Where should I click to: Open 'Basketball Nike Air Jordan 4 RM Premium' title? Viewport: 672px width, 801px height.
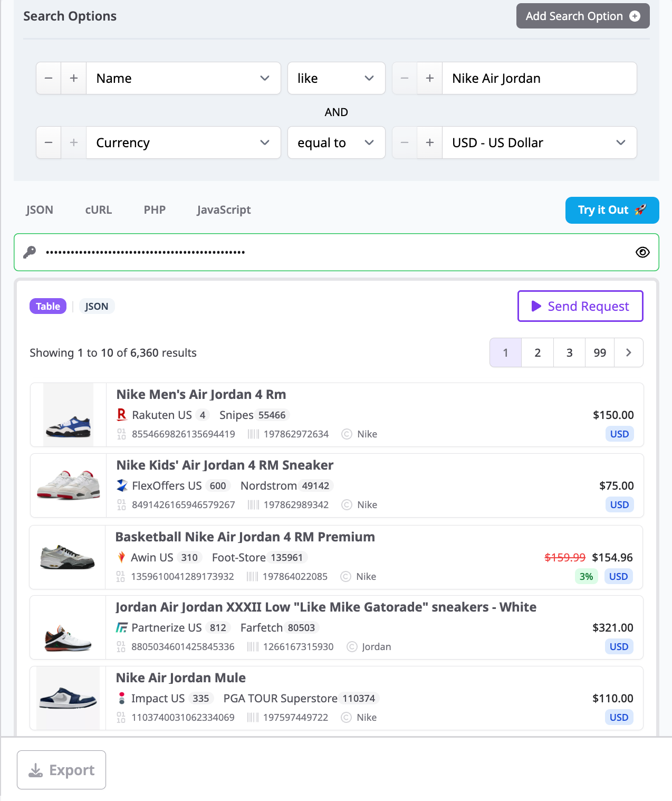tap(245, 537)
